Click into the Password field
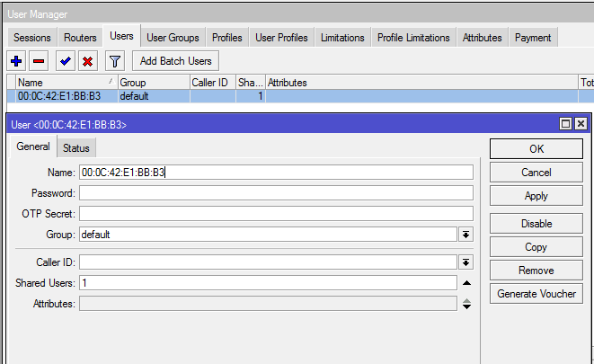The height and width of the screenshot is (364, 594). [x=276, y=193]
